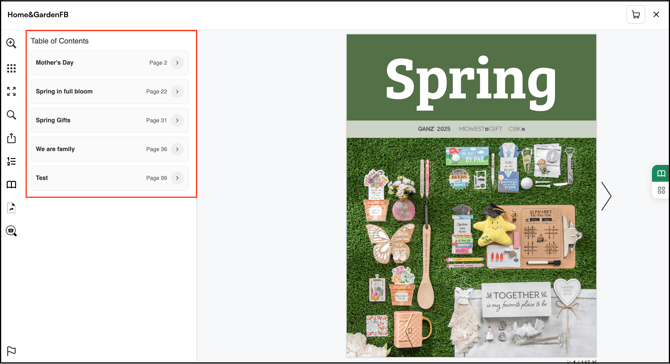Click the open book view icon in left sidebar
Viewport: 670px width, 364px height.
11,185
